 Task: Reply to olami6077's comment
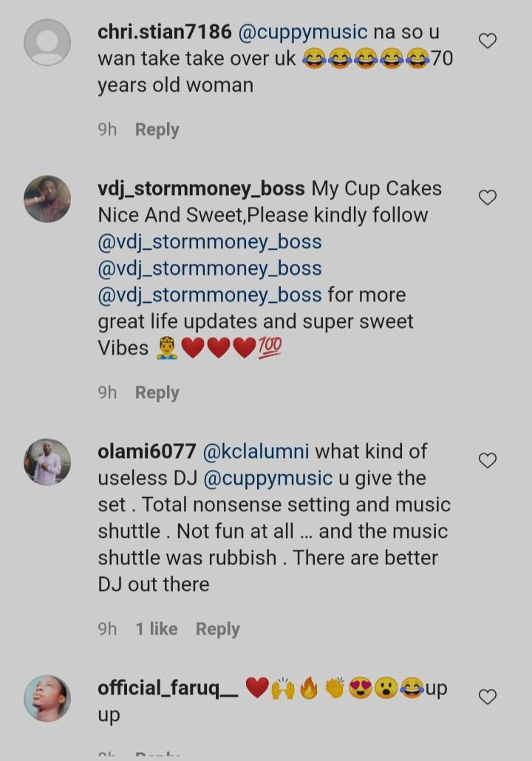click(217, 629)
